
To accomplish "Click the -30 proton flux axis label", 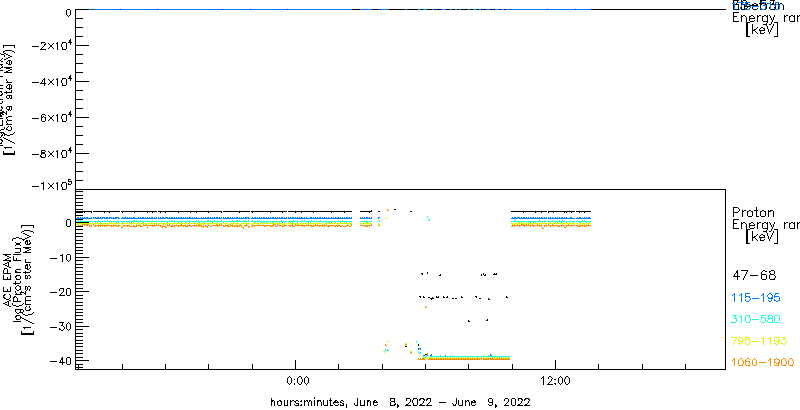I will pyautogui.click(x=60, y=326).
